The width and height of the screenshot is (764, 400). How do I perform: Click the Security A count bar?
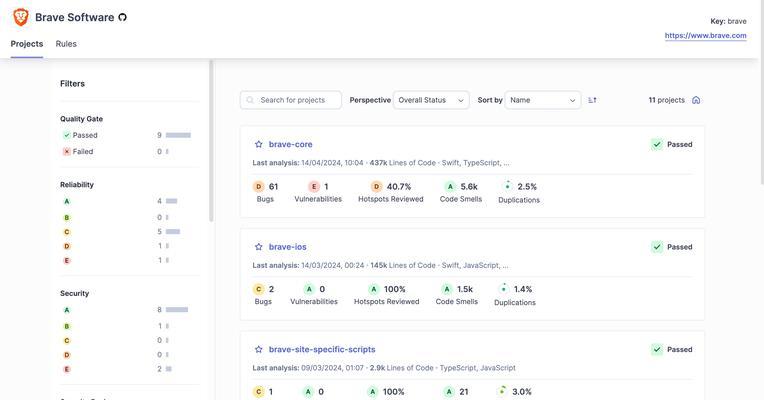coord(176,310)
